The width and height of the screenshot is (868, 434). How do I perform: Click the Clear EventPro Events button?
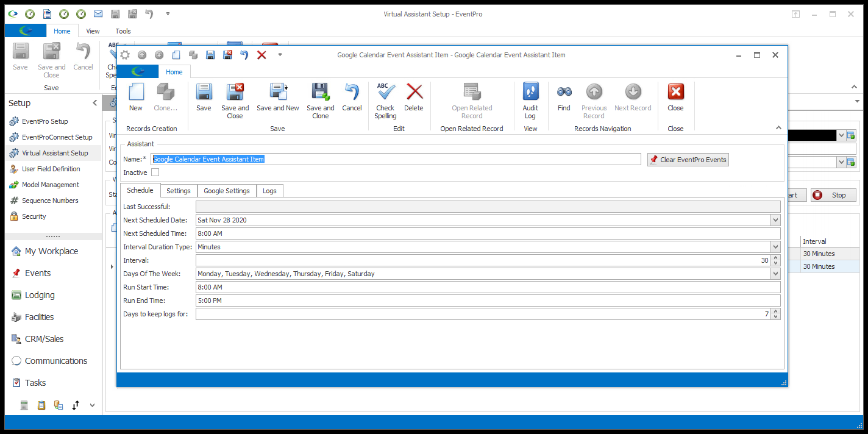(x=688, y=160)
